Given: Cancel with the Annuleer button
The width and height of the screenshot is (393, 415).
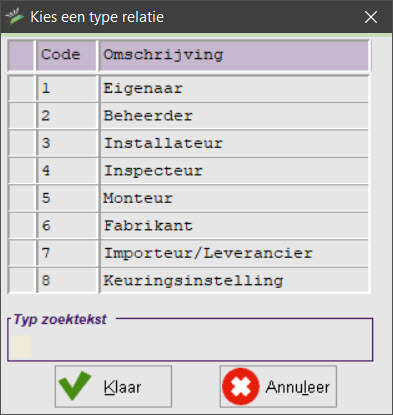Looking at the screenshot, I should click(278, 386).
